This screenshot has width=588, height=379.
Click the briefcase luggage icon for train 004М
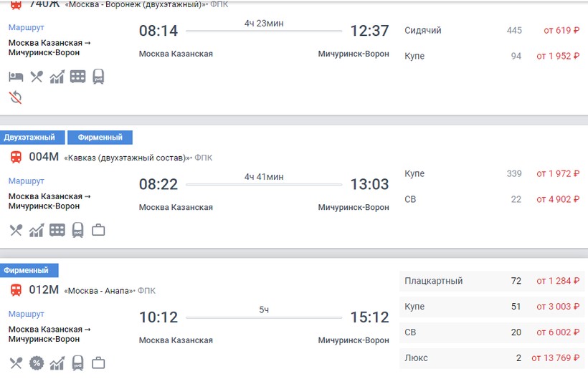(98, 230)
